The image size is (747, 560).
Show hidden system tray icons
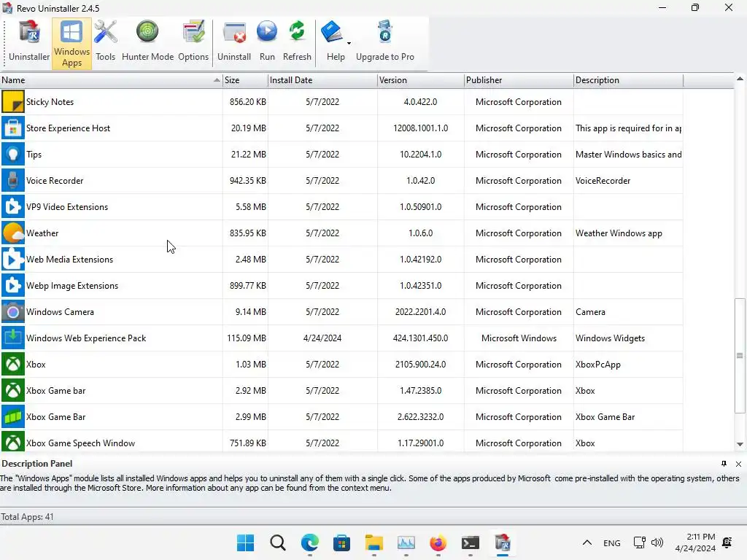pos(587,542)
